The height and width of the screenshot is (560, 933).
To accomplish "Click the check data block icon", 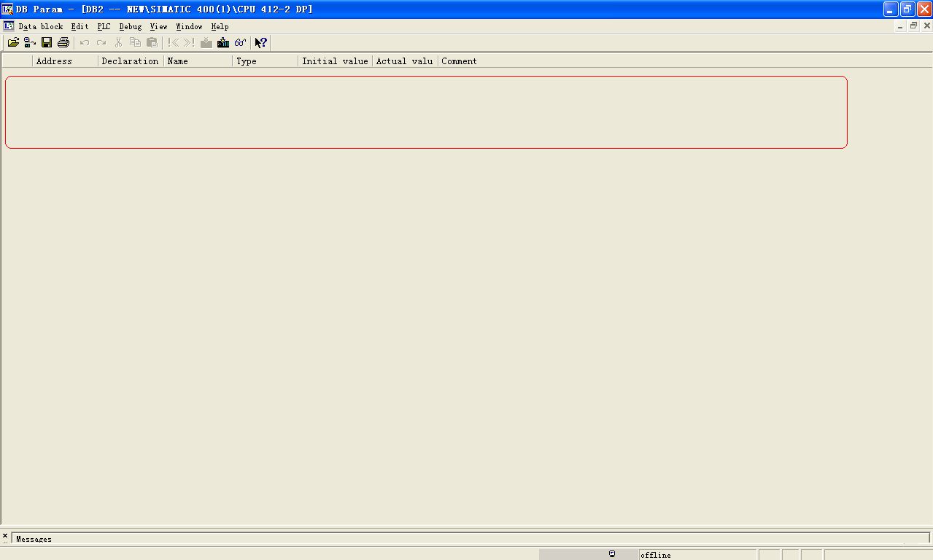I will click(x=206, y=43).
